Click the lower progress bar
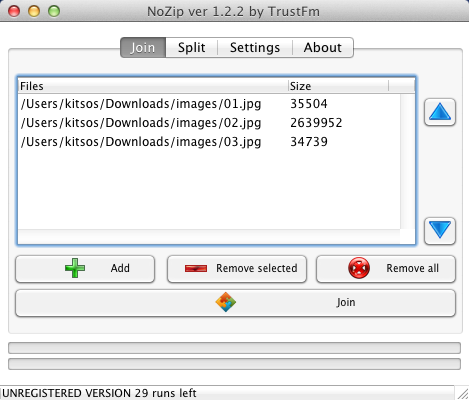 [x=234, y=364]
